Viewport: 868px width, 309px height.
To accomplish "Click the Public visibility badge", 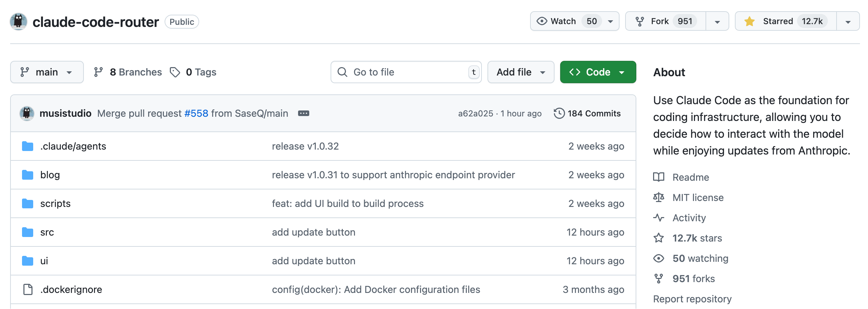I will (x=182, y=22).
